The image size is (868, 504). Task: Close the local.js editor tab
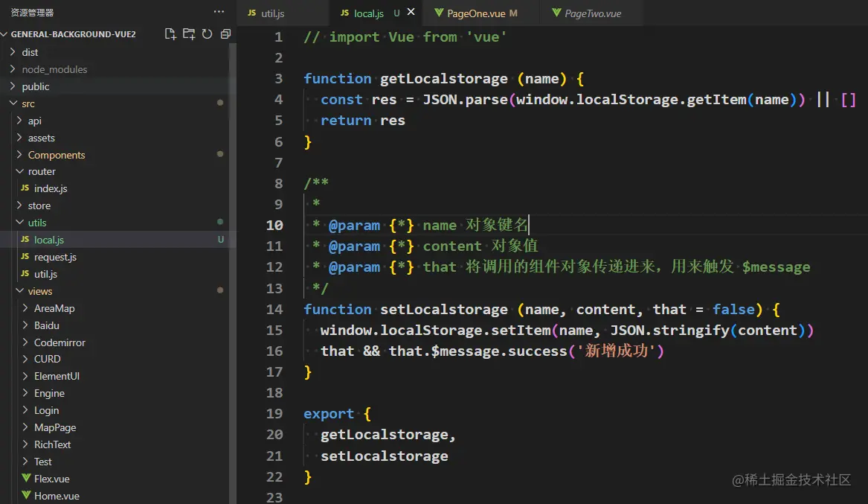click(411, 13)
